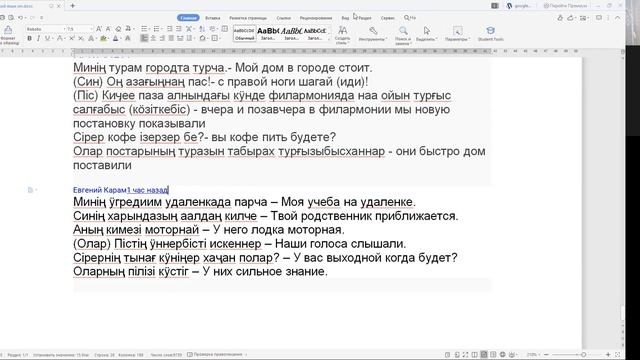Viewport: 640px width, 360px height.
Task: Align text right
Action: click(162, 38)
